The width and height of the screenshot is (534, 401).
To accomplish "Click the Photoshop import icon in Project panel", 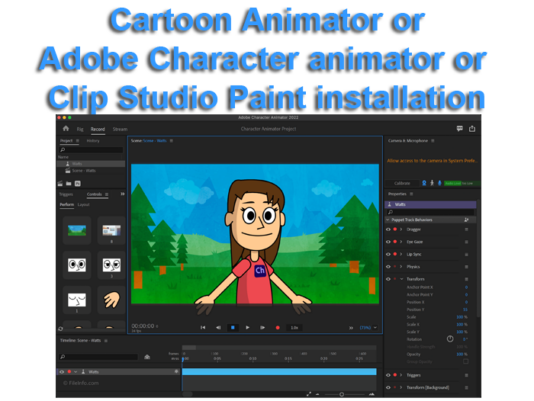I will (78, 184).
